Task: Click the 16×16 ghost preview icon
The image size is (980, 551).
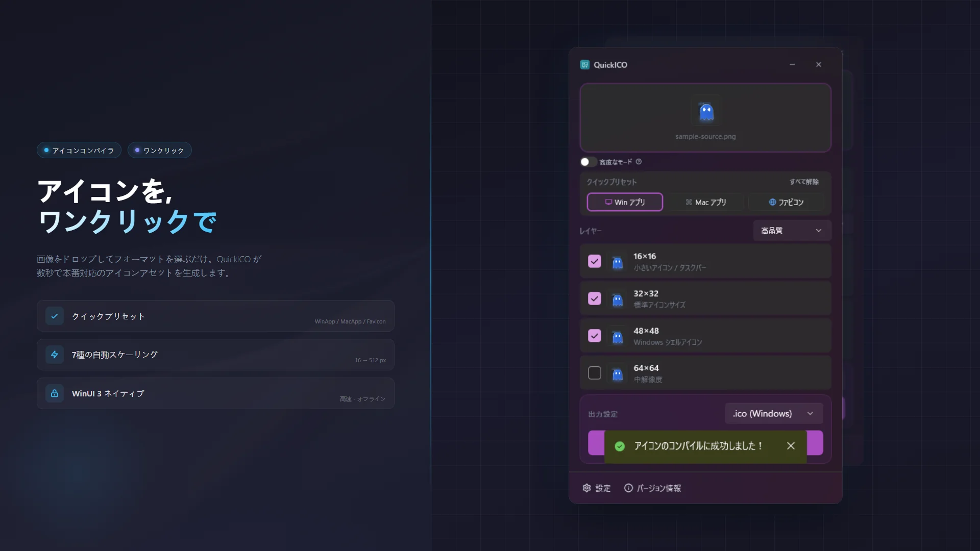Action: point(618,262)
